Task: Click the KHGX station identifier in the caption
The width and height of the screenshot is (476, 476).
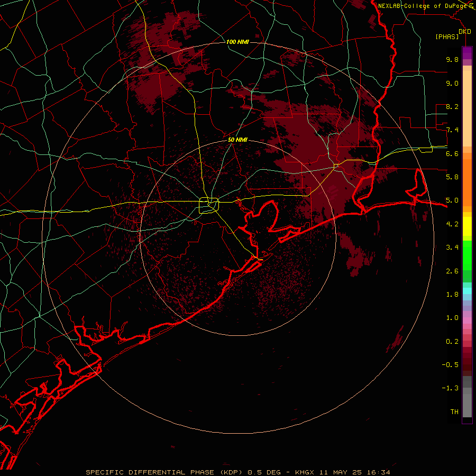Action: (305, 472)
